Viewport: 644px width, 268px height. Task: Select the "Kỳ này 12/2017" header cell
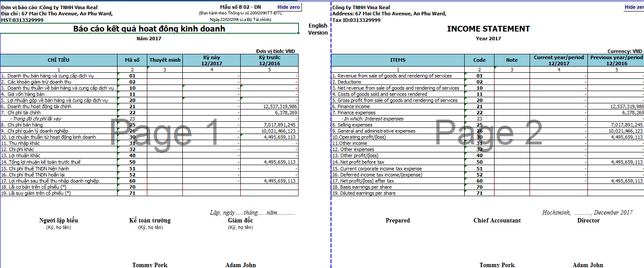pos(211,60)
